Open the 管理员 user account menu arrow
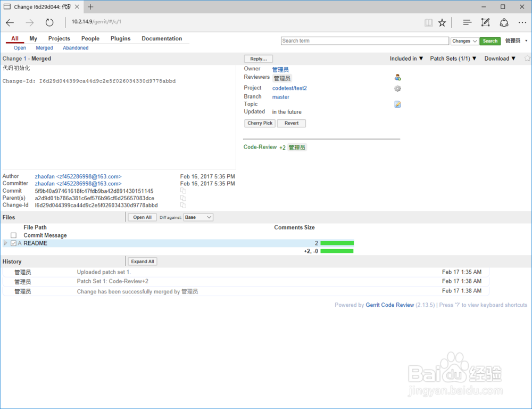 [x=526, y=41]
